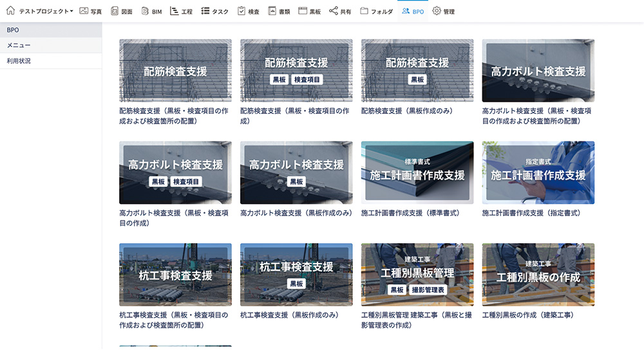
Task: Go to the 図面 menu label
Action: (127, 12)
